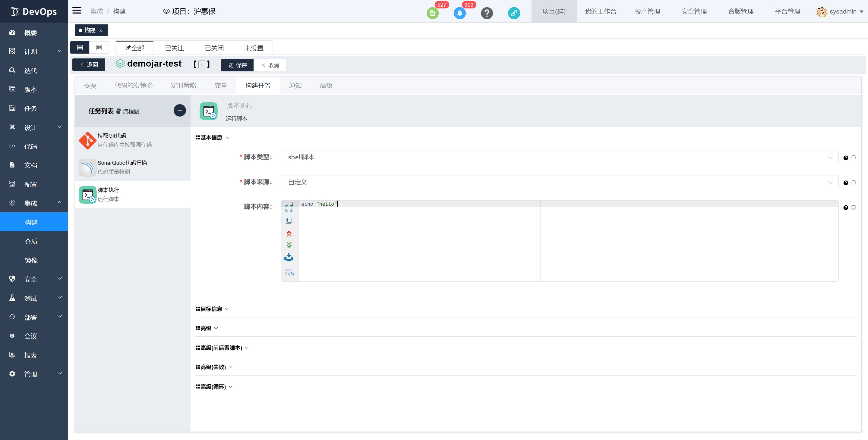
Task: Enter fullscreen mode in the script editor
Action: pos(289,208)
